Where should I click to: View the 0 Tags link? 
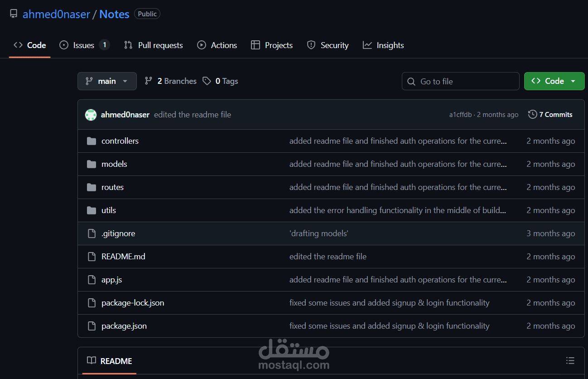220,81
